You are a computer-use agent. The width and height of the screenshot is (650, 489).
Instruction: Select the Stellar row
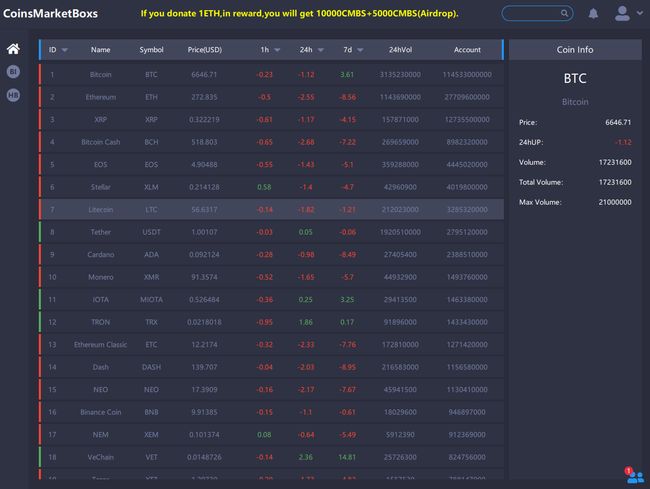[x=272, y=187]
